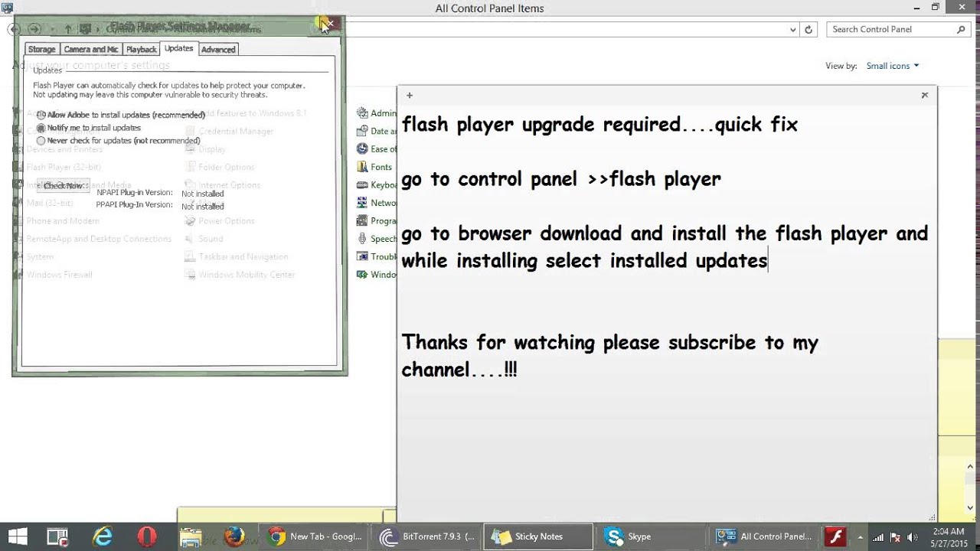Show hidden tray icons arrow
This screenshot has width=980, height=551.
(861, 537)
